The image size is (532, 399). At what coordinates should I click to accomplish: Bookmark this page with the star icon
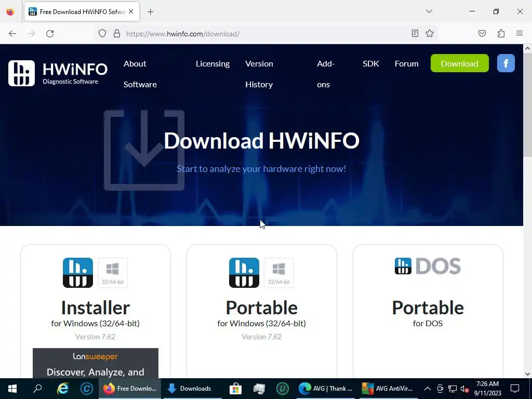point(430,33)
